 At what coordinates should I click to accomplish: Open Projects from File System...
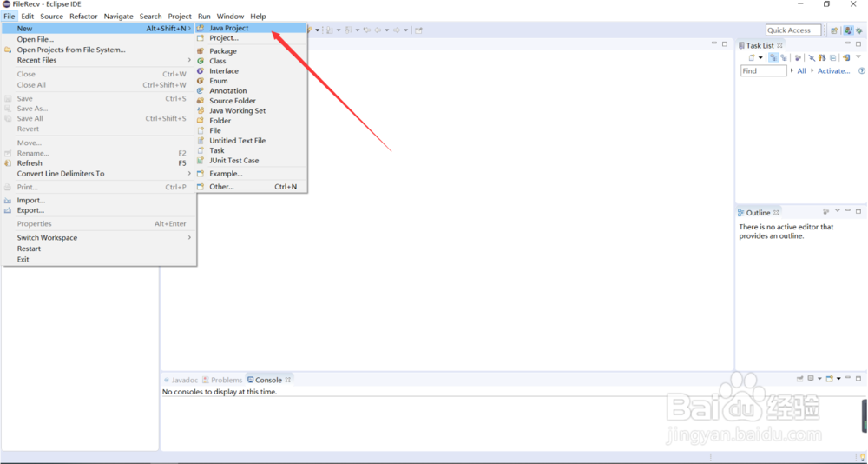[x=99, y=50]
